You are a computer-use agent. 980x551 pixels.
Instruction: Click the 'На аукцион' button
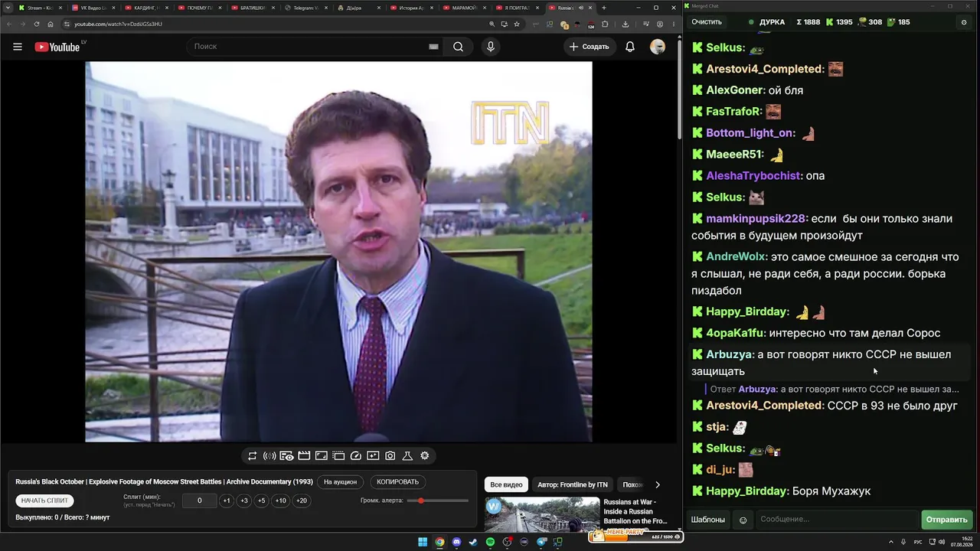pyautogui.click(x=340, y=482)
